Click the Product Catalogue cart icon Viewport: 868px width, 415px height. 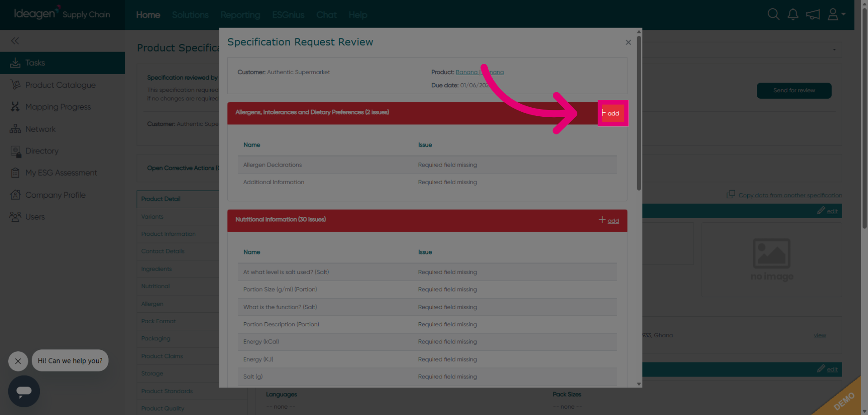point(15,85)
